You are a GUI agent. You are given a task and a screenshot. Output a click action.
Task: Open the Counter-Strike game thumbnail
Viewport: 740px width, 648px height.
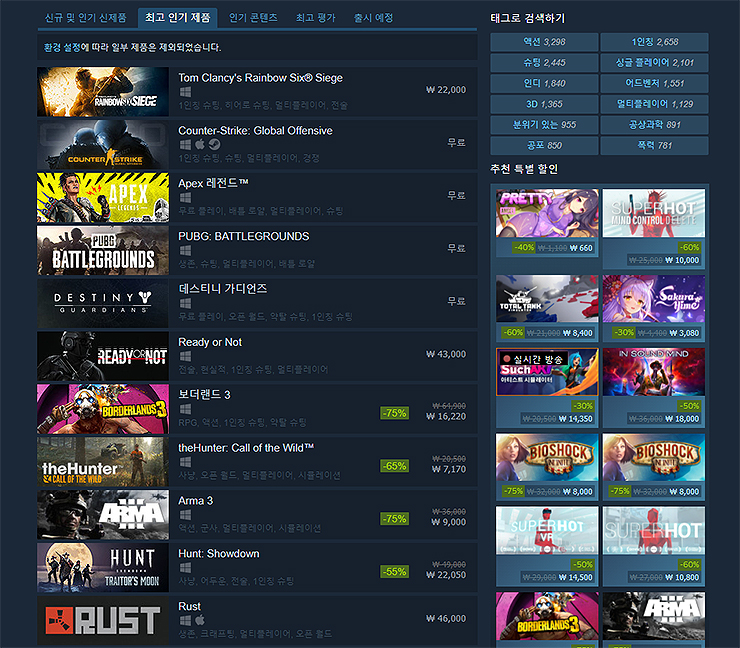[x=103, y=144]
